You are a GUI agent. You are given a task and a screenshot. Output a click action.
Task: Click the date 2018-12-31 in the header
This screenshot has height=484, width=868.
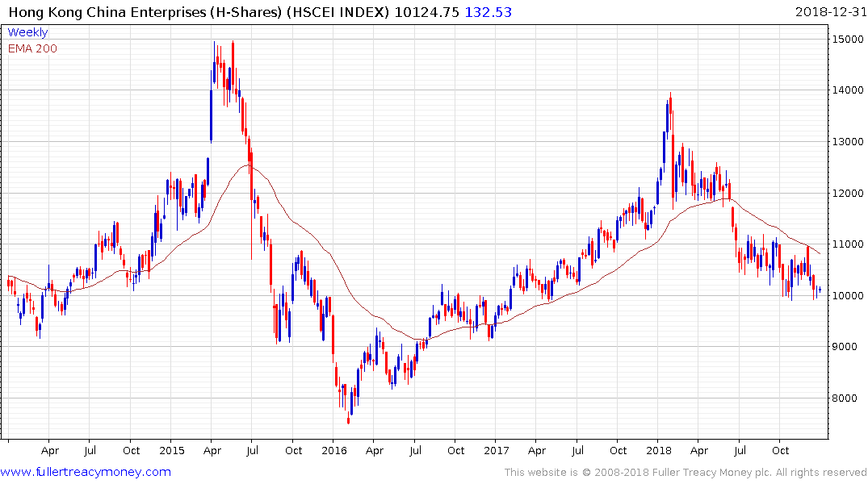[828, 11]
